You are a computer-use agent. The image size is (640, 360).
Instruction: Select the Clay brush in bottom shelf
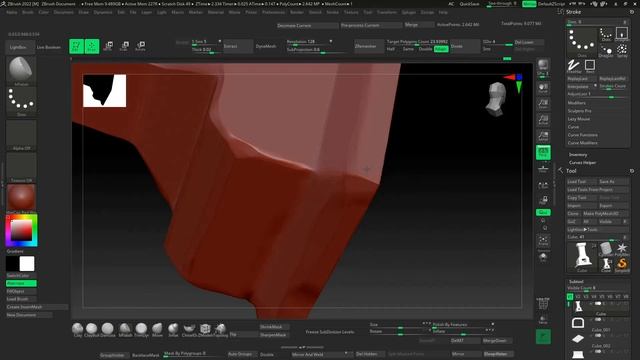coord(78,329)
